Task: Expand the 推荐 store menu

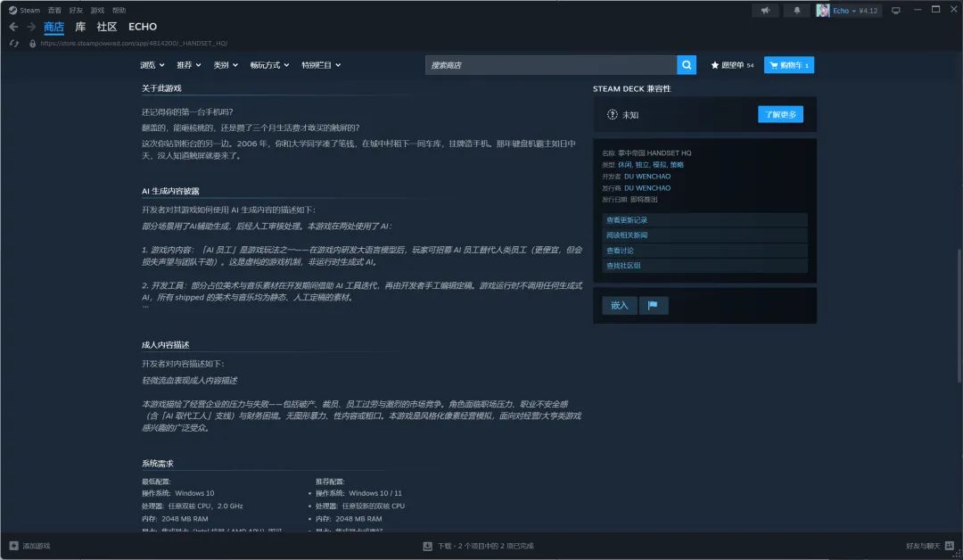Action: pos(188,65)
